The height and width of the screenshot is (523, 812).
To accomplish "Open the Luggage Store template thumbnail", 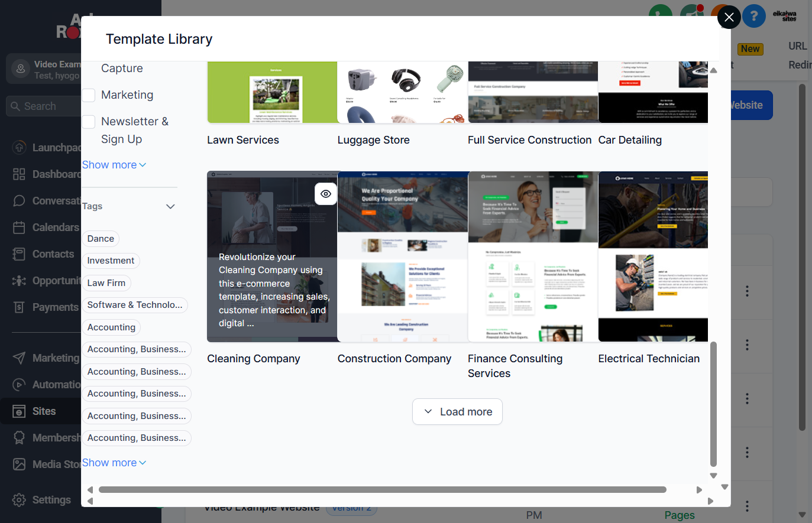I will [403, 92].
